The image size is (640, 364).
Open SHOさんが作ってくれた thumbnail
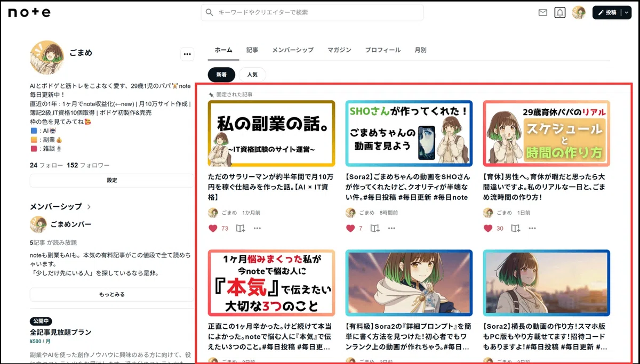(409, 134)
